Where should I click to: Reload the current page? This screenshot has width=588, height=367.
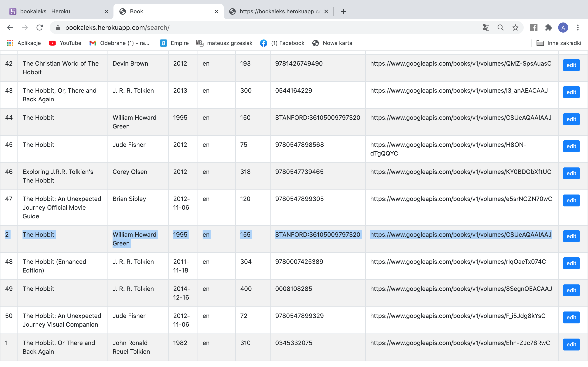pyautogui.click(x=40, y=28)
